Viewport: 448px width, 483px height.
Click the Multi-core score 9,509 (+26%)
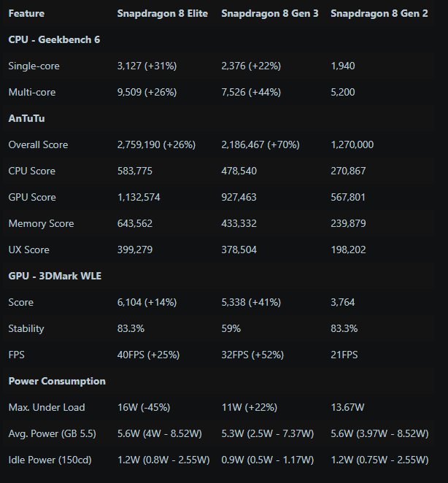(x=147, y=92)
